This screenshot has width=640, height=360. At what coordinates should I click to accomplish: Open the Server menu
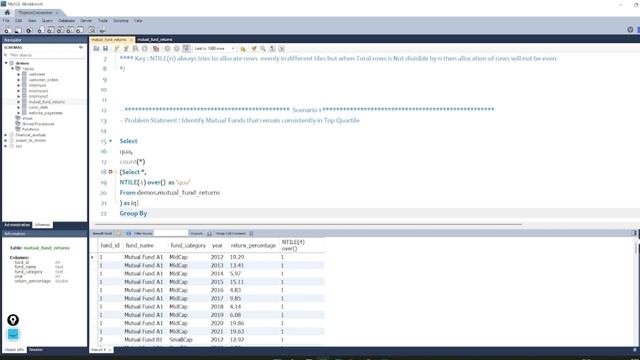86,20
